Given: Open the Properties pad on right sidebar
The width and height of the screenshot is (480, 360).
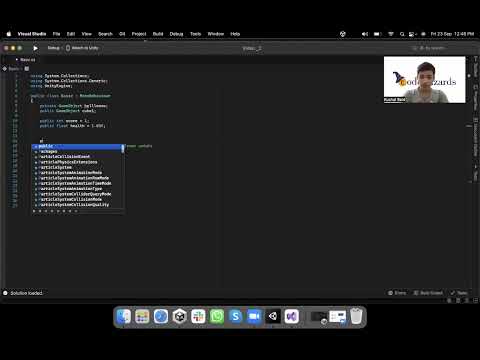Looking at the screenshot, I should coord(476,97).
